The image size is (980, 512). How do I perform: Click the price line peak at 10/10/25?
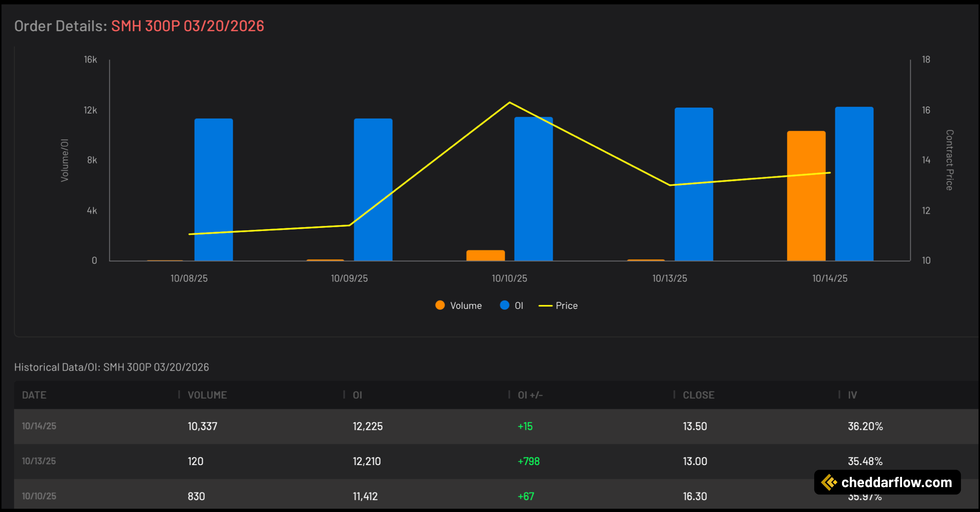click(x=509, y=103)
